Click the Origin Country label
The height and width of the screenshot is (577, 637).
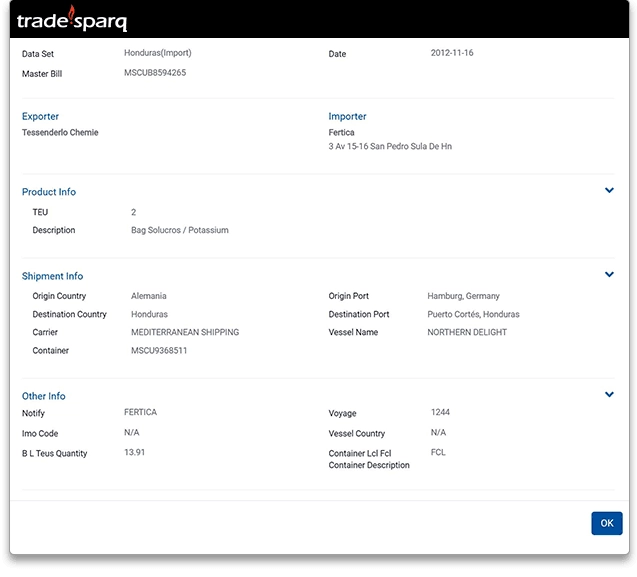point(59,296)
